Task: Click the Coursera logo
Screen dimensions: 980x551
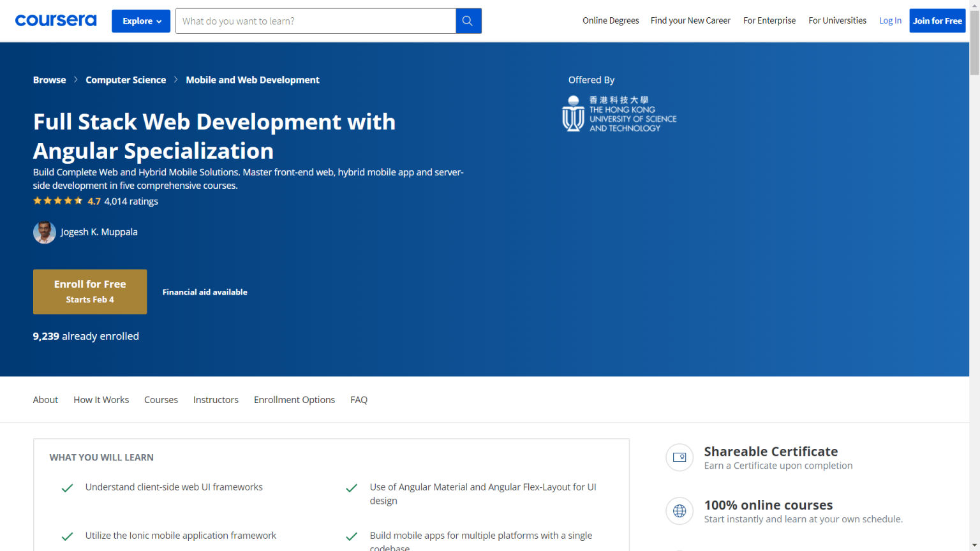Action: (56, 20)
